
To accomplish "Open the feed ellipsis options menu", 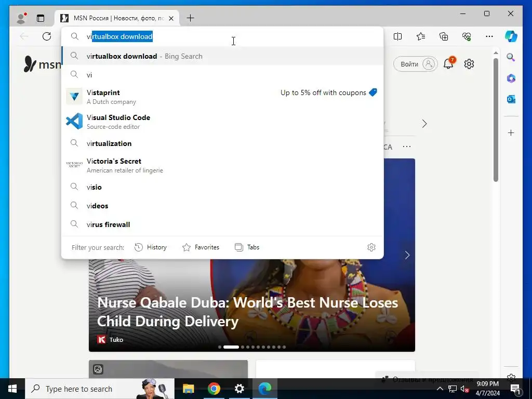I will point(406,147).
